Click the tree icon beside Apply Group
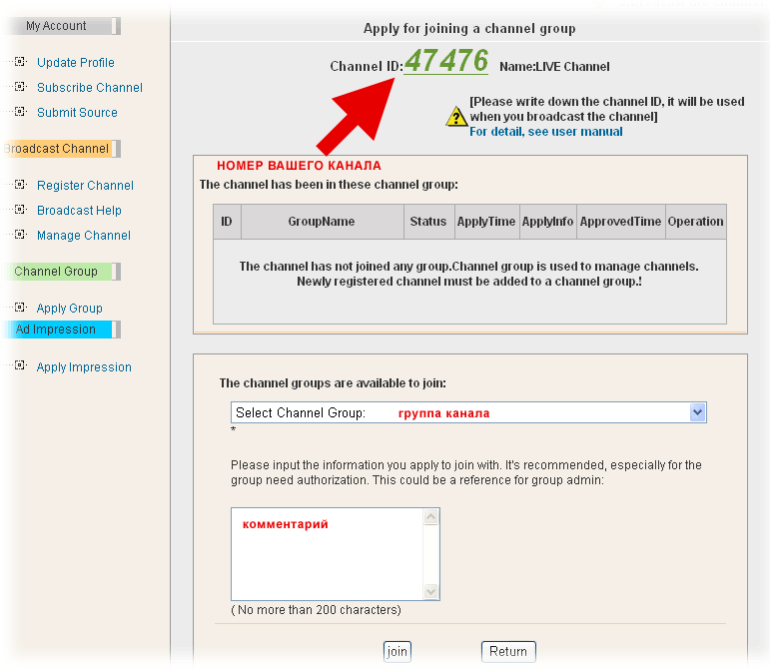 20,308
